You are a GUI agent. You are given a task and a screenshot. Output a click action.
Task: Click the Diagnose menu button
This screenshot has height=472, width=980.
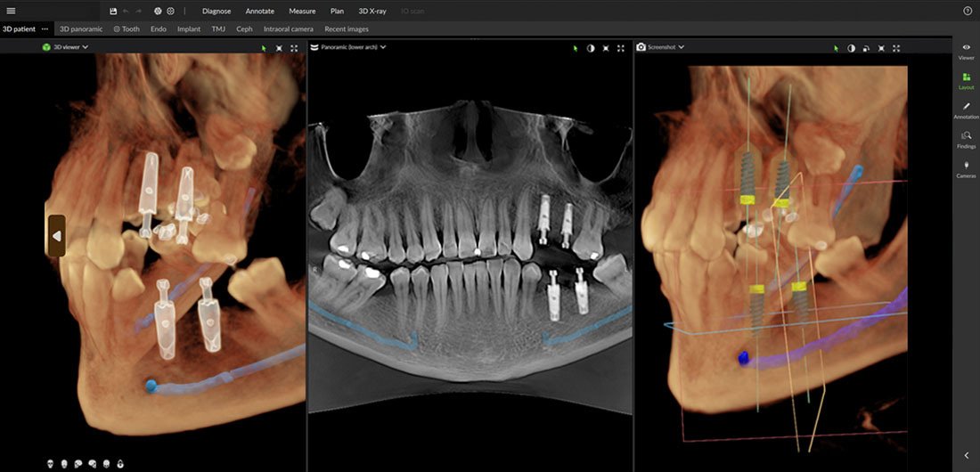[x=216, y=12]
